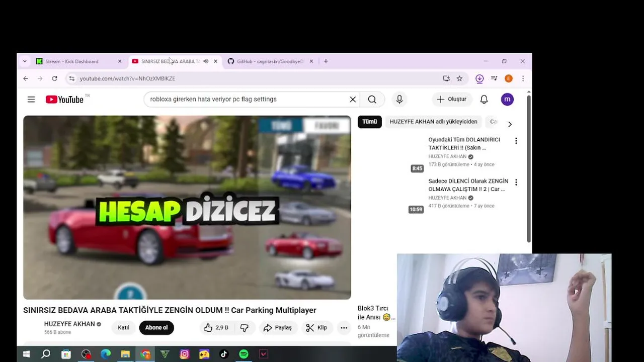Show more filter chips with the arrow

point(510,124)
